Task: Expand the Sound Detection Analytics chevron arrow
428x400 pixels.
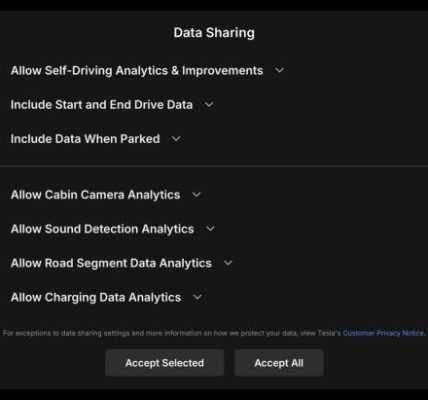Action: pyautogui.click(x=210, y=229)
